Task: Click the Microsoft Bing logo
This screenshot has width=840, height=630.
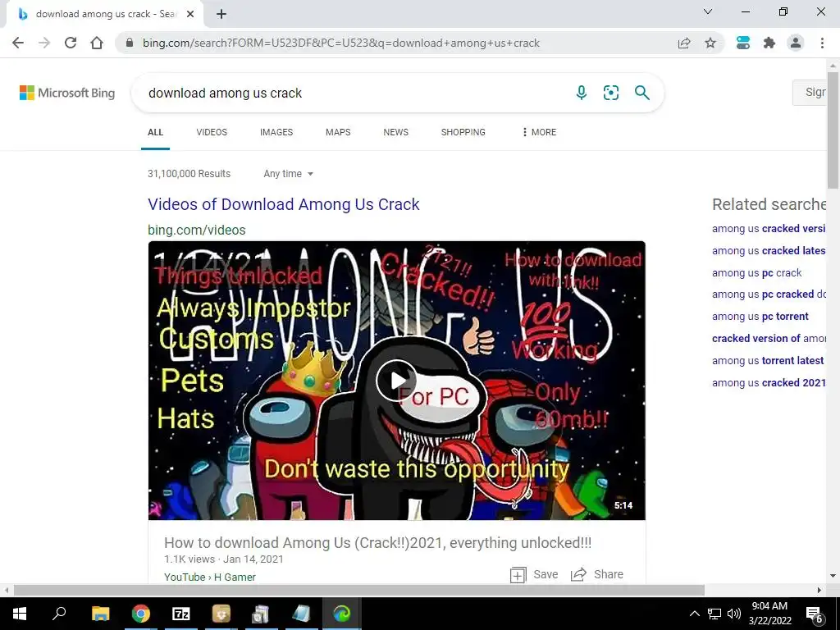Action: [67, 93]
